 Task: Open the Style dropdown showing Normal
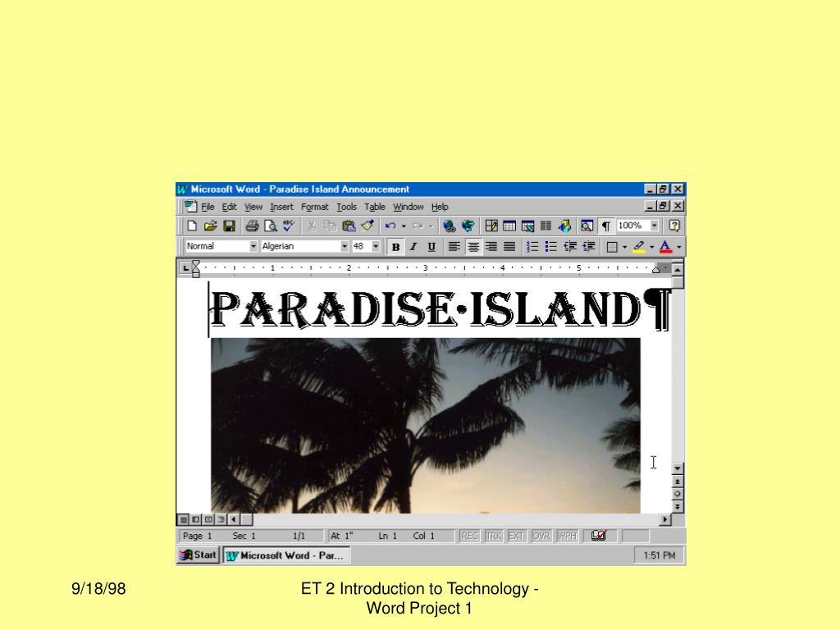[x=253, y=246]
